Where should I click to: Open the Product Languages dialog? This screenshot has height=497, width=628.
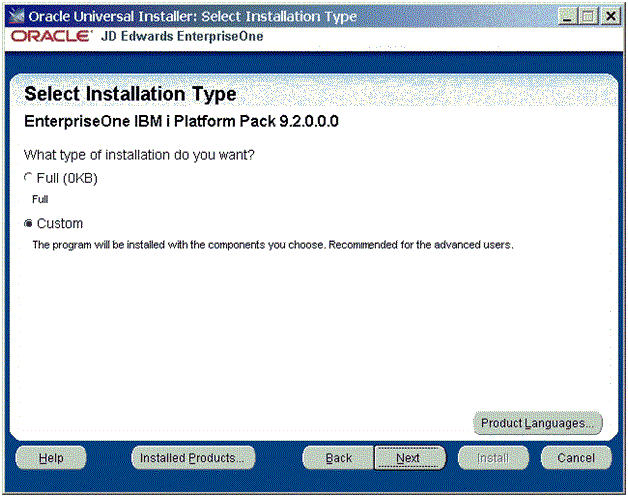pos(537,423)
